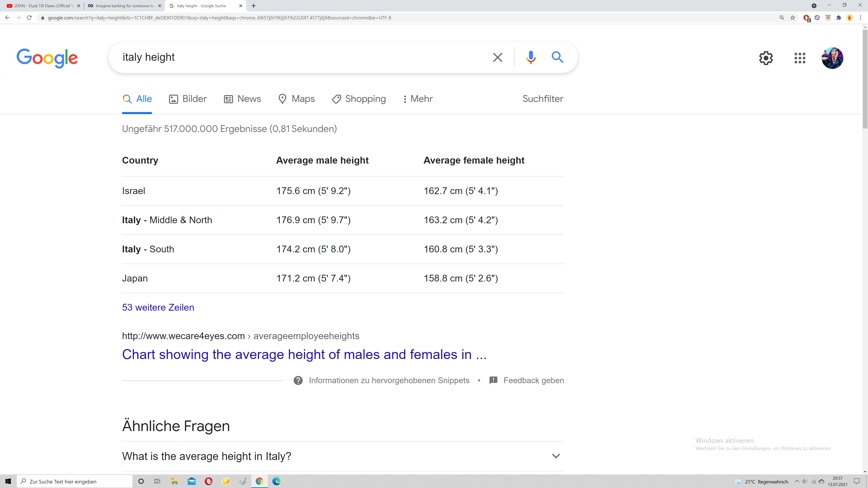This screenshot has height=488, width=868.
Task: Open the wecare4eyes average height chart result
Action: tap(304, 355)
